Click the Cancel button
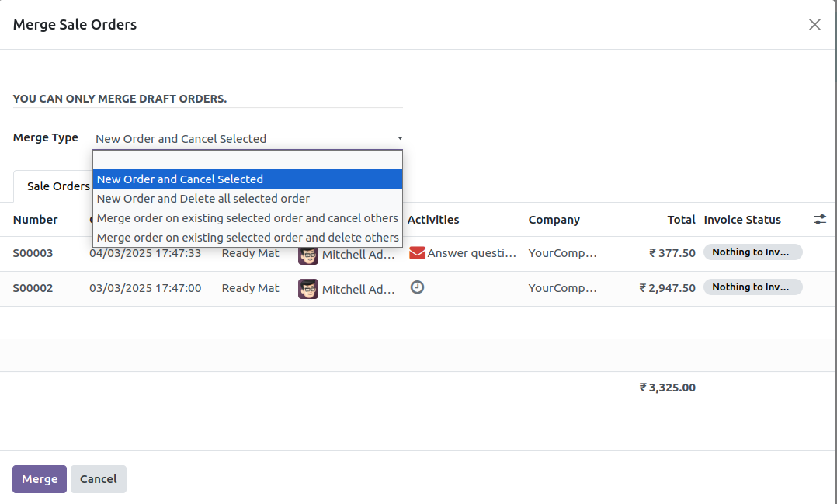 (98, 478)
